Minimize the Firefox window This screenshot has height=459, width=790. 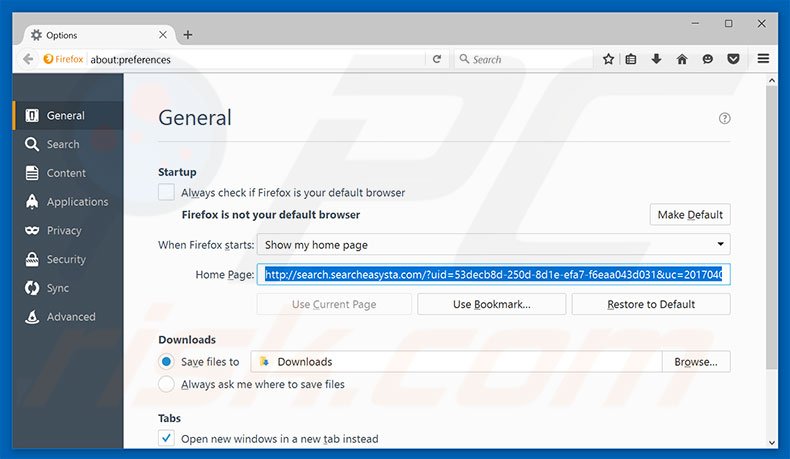[x=695, y=23]
